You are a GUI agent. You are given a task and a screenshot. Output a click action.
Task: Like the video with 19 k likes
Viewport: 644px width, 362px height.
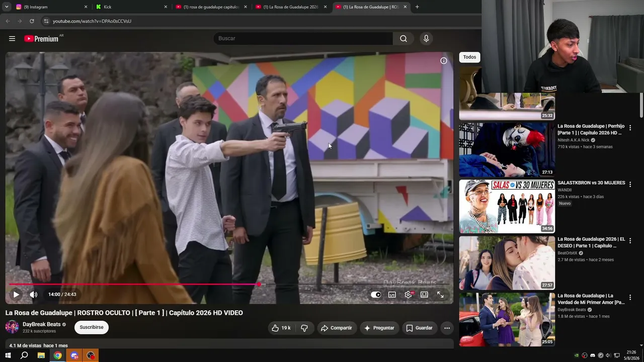tap(281, 328)
